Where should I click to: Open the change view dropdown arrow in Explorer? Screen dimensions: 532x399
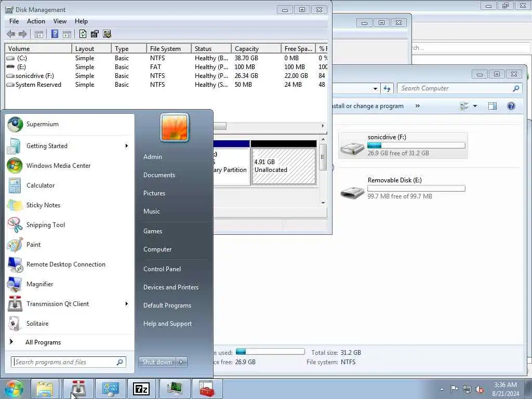click(475, 106)
